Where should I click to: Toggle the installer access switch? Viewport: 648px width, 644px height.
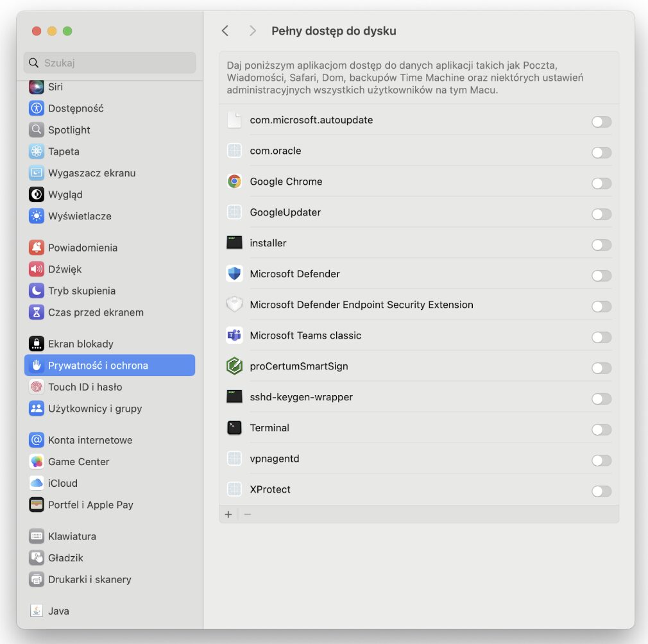[601, 245]
